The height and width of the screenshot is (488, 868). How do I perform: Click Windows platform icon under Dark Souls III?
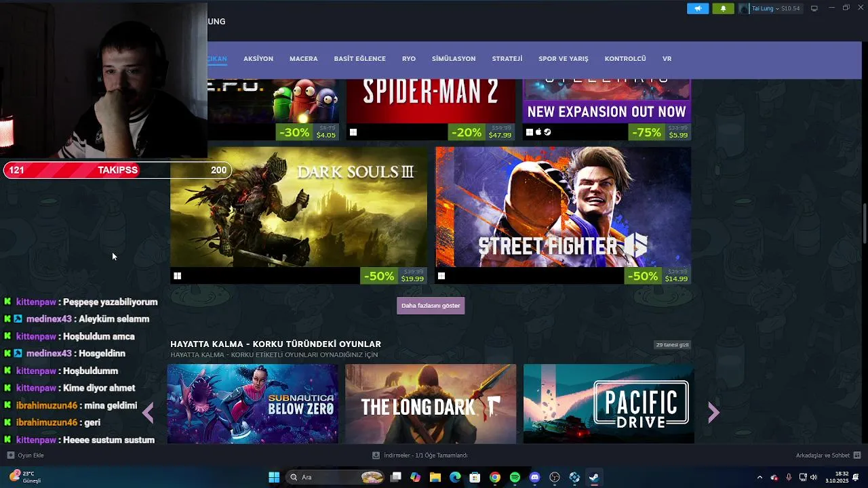coord(177,276)
